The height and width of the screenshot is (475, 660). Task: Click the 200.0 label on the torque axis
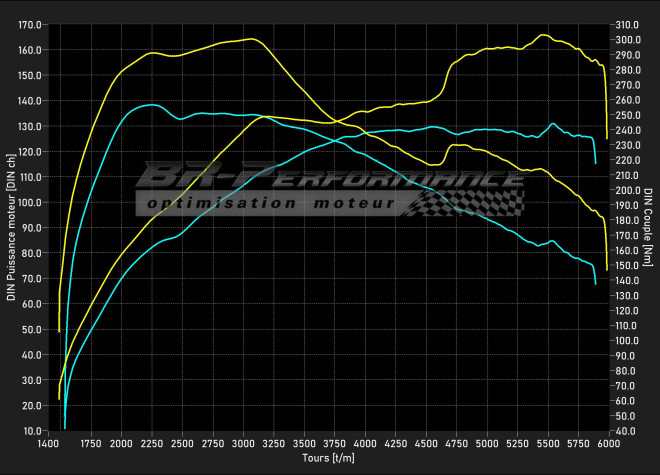pyautogui.click(x=628, y=190)
